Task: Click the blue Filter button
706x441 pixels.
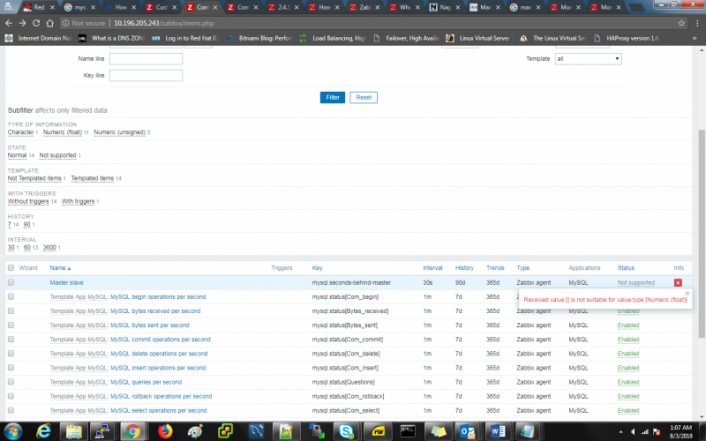Action: click(x=332, y=97)
